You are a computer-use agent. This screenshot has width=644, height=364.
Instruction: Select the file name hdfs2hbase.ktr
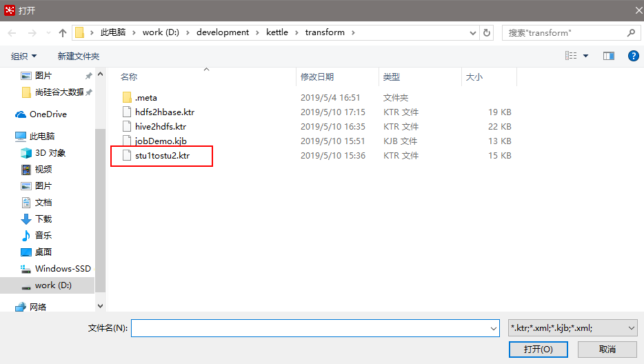[x=165, y=112]
